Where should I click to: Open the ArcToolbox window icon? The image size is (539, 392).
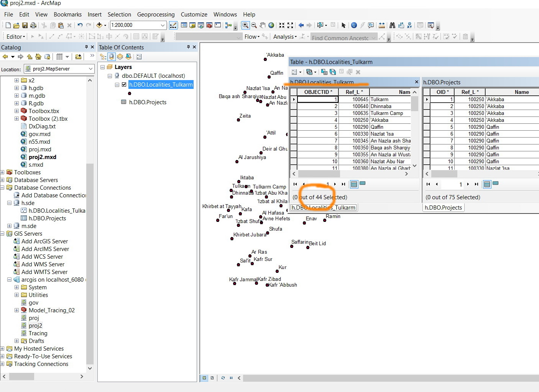(x=209, y=25)
